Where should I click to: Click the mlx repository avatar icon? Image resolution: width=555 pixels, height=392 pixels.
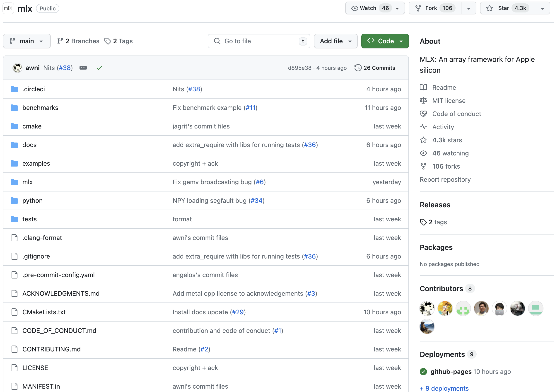coord(8,8)
